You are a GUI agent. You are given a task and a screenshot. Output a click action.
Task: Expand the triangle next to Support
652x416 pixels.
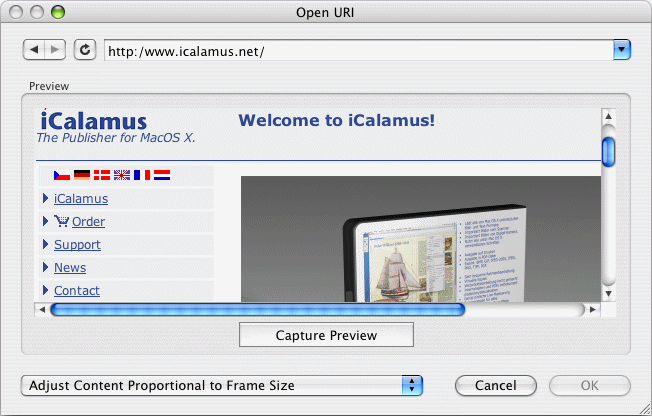tap(46, 244)
